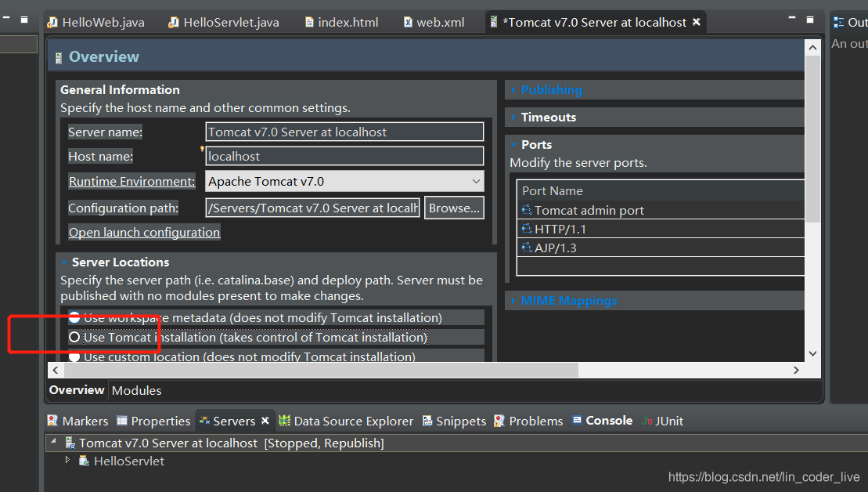Maximize the editor area
The width and height of the screenshot is (868, 492).
point(810,20)
